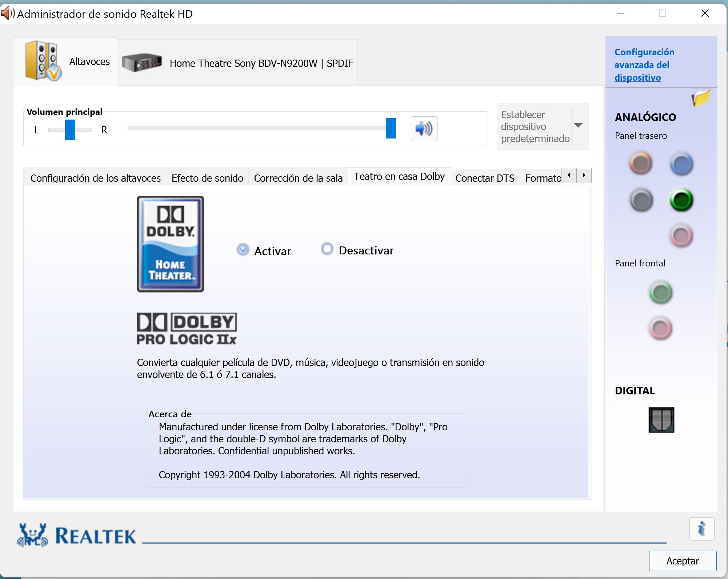This screenshot has width=728, height=579.
Task: Close the Administrador de sonido window
Action: (705, 13)
